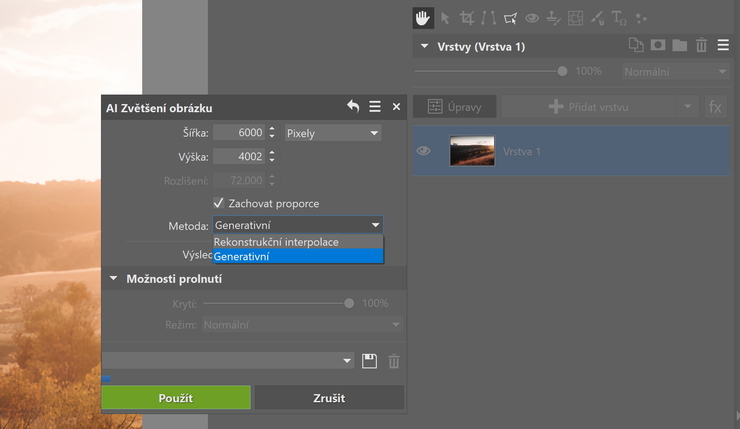Open the Pixely units dropdown
The image size is (740, 429).
[x=332, y=132]
